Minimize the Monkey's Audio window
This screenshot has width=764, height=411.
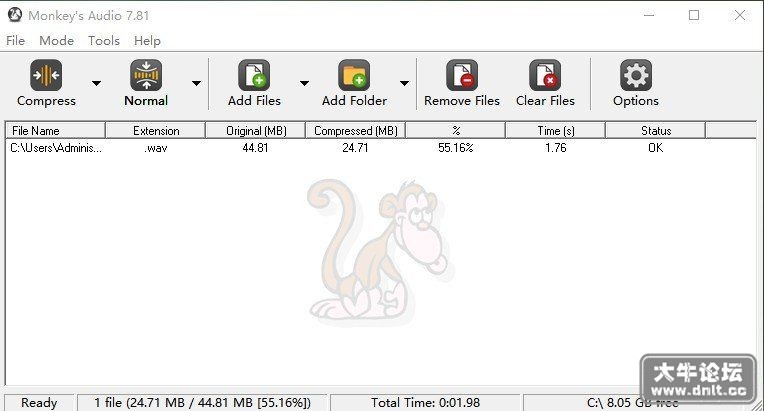click(649, 15)
